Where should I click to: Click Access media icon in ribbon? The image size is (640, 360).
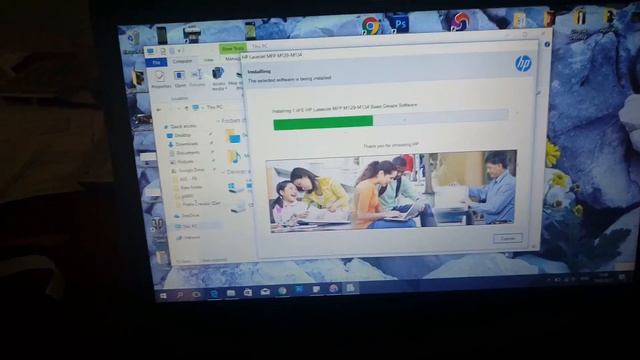[x=218, y=78]
